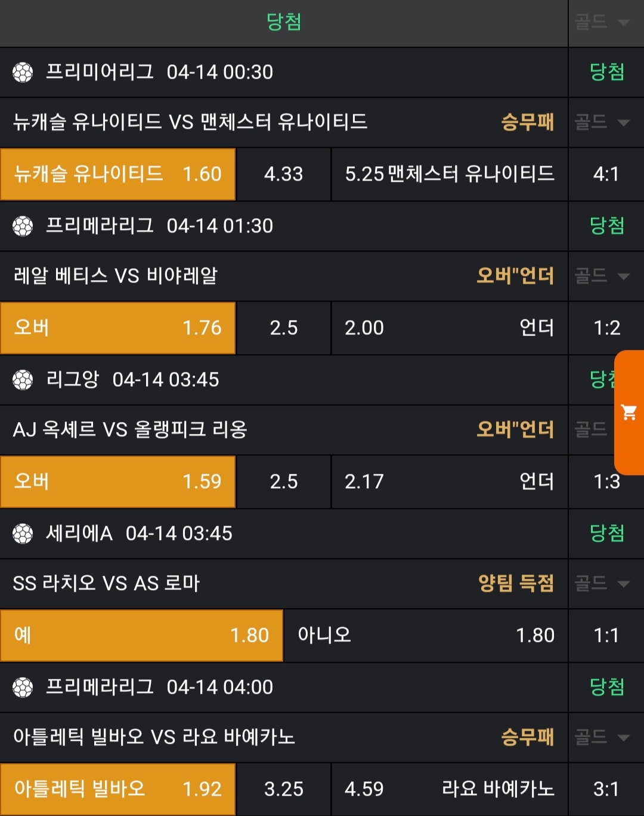Click the soccer ball icon beside 세리에A
Image resolution: width=644 pixels, height=816 pixels.
(23, 533)
